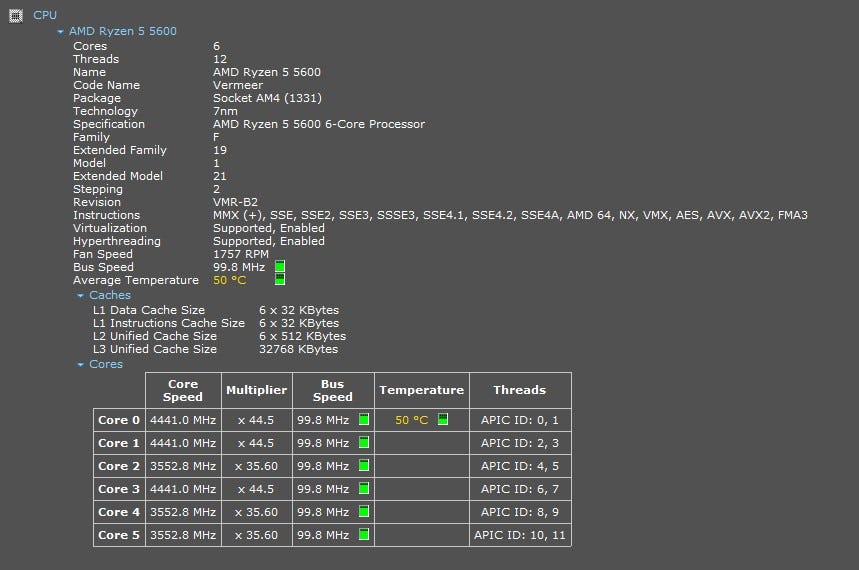The image size is (859, 570).
Task: Click the Extended Model value 21
Action: pos(220,176)
